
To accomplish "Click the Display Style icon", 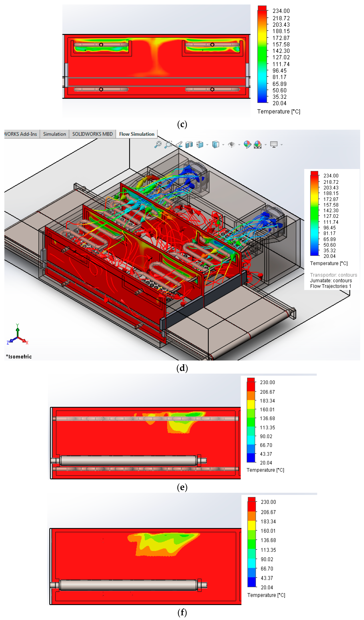I will coord(216,144).
